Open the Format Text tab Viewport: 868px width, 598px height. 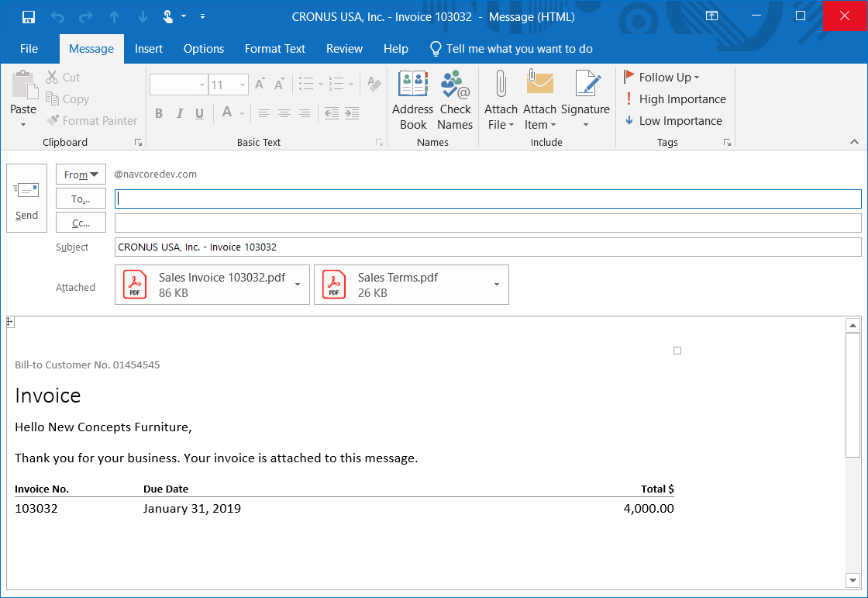274,49
